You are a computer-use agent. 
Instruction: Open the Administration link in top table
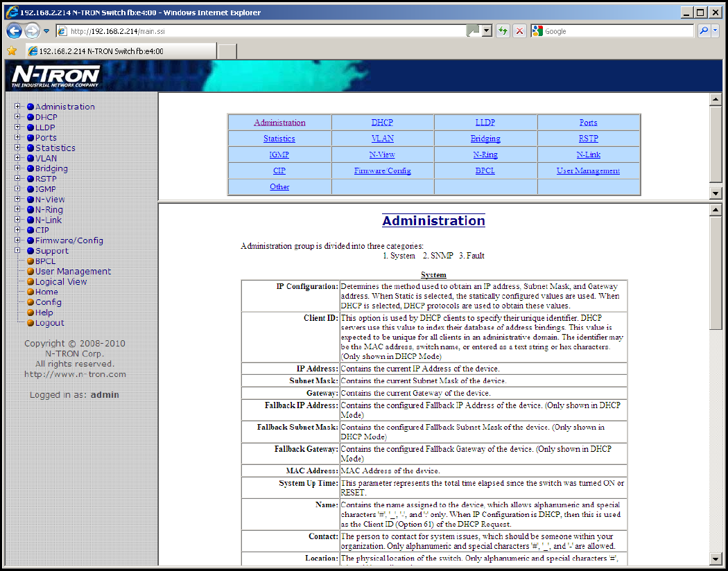[x=279, y=123]
